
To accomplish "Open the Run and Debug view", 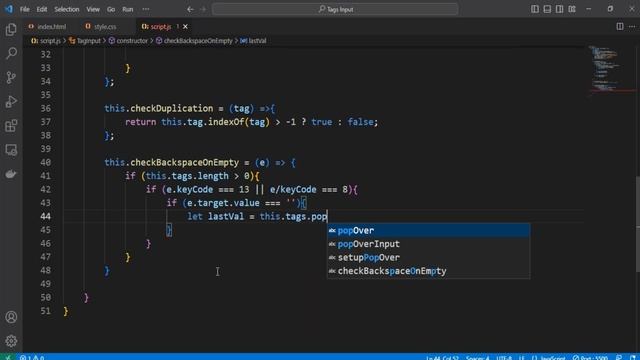I will click(x=11, y=102).
